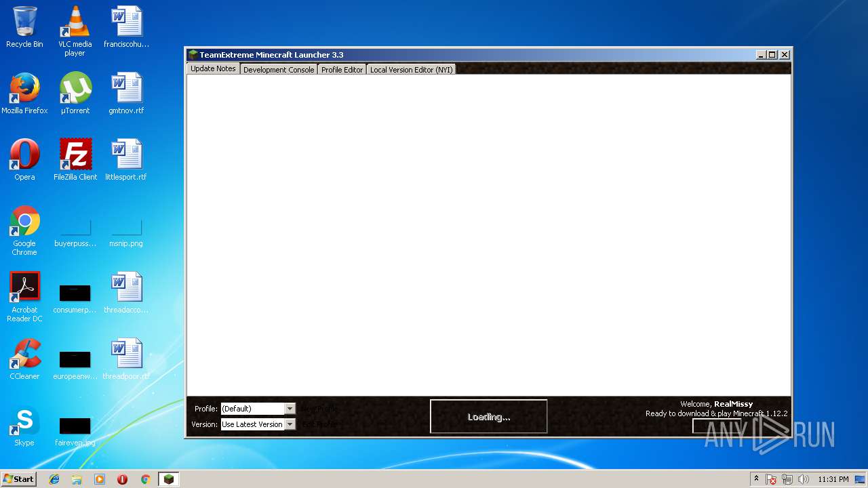Select the Skype desktop shortcut
This screenshot has height=488, width=868.
click(24, 426)
